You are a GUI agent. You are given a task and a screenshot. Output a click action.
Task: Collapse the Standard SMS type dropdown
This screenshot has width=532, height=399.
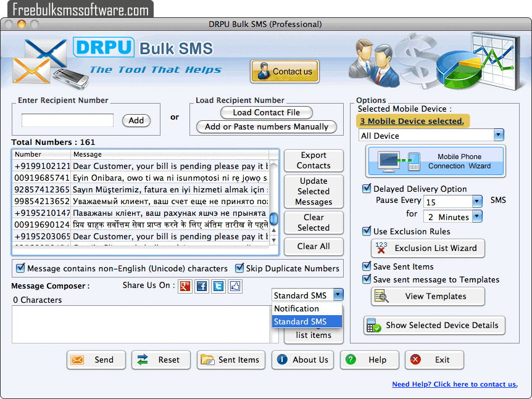tap(338, 295)
